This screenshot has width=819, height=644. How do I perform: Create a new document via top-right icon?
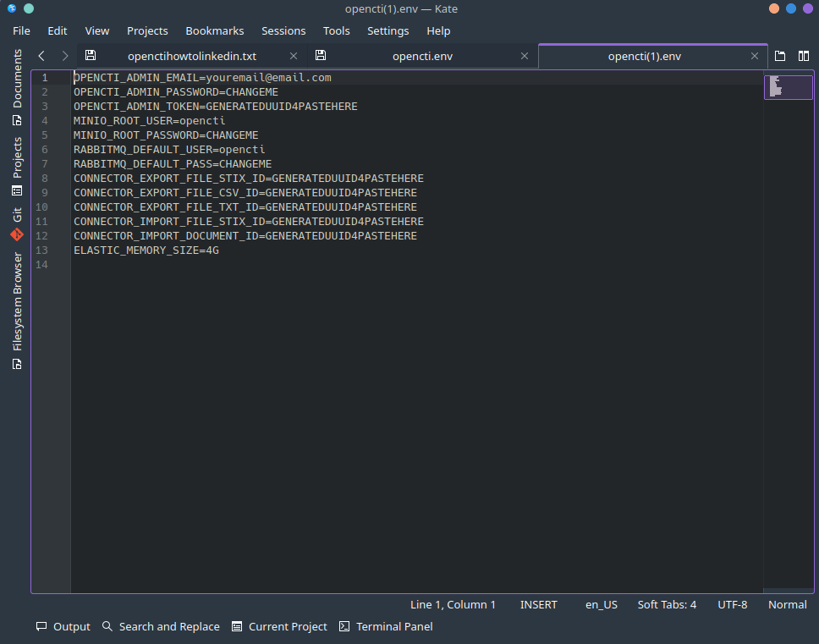[779, 55]
